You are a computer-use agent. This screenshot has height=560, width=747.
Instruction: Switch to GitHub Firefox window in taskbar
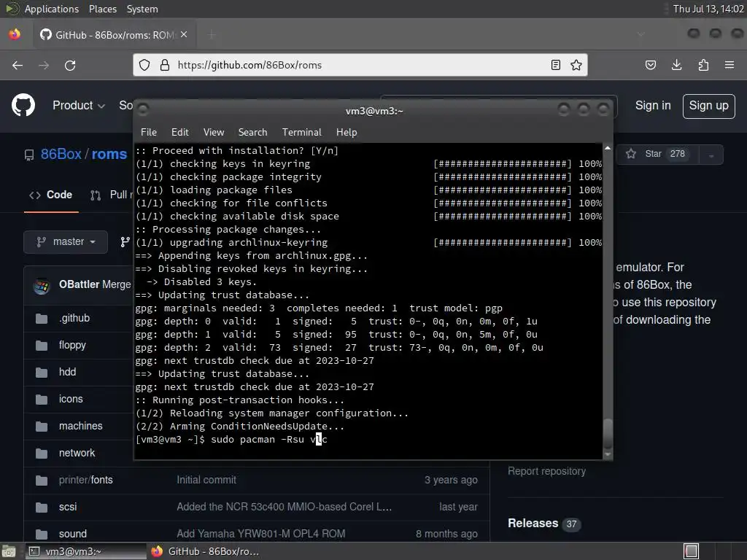pos(206,551)
